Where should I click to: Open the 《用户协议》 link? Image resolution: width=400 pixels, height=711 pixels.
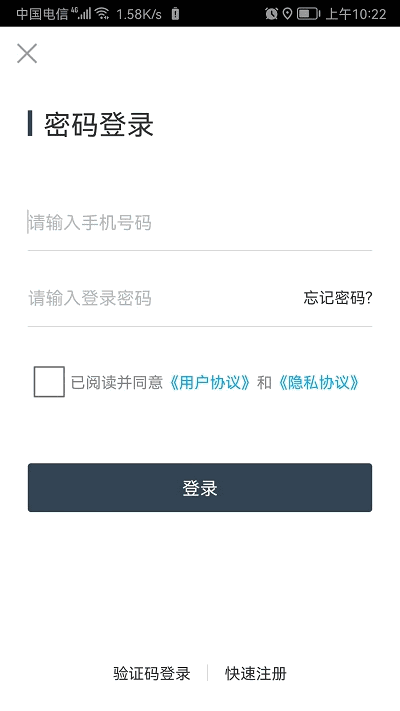[209, 383]
